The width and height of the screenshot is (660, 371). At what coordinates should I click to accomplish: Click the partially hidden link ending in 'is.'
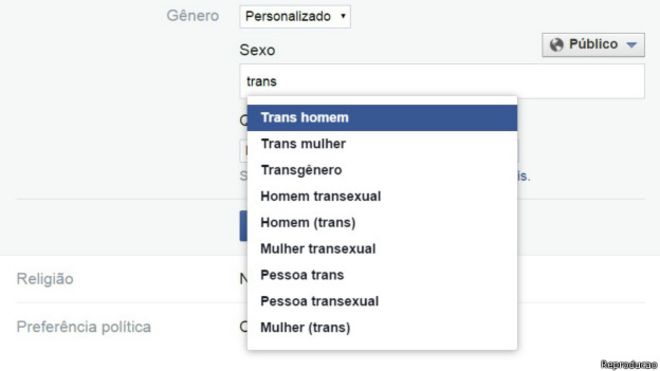pos(524,176)
